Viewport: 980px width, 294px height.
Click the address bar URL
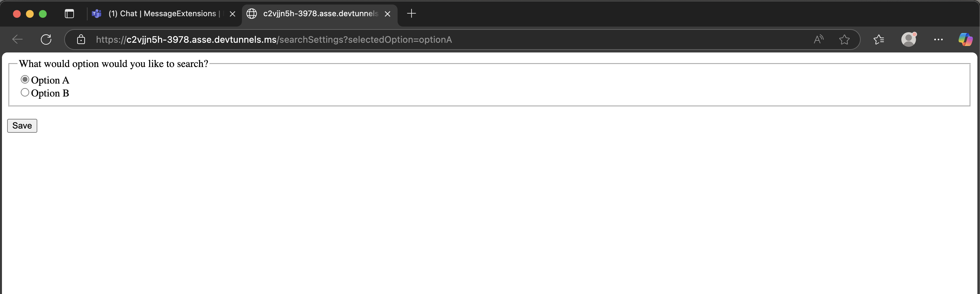(x=273, y=40)
